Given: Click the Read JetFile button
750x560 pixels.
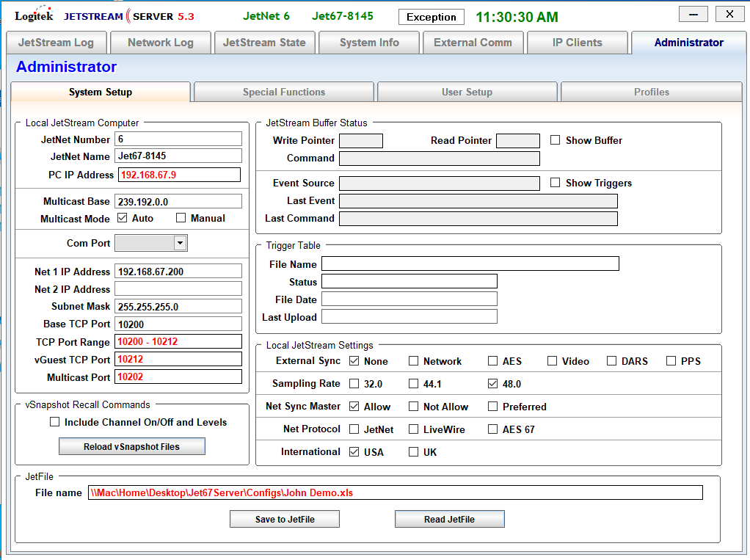Looking at the screenshot, I should click(x=449, y=520).
